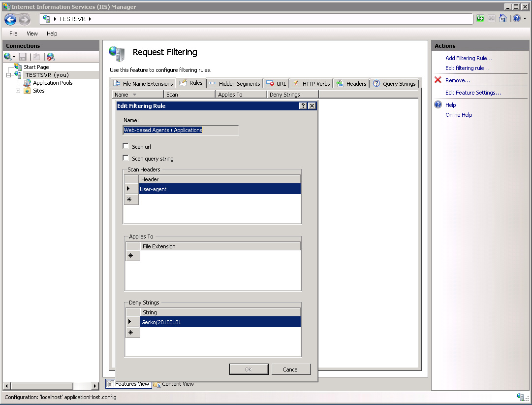
Task: Click the Application Pools icon
Action: [x=27, y=83]
